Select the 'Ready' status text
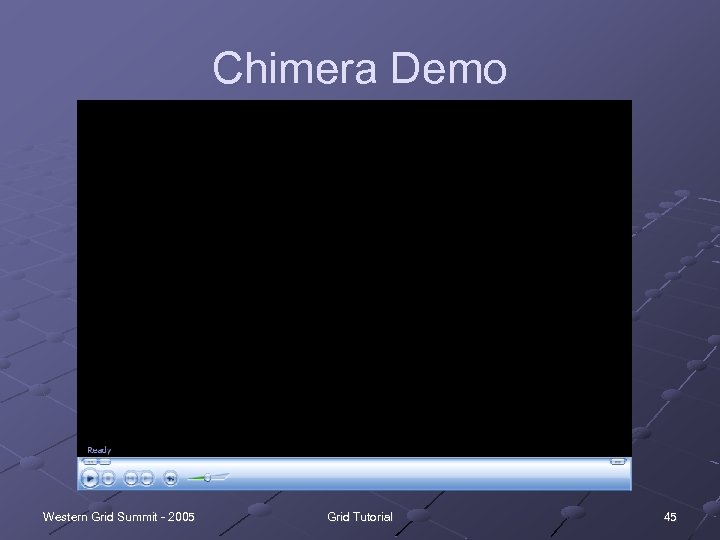 pos(99,450)
